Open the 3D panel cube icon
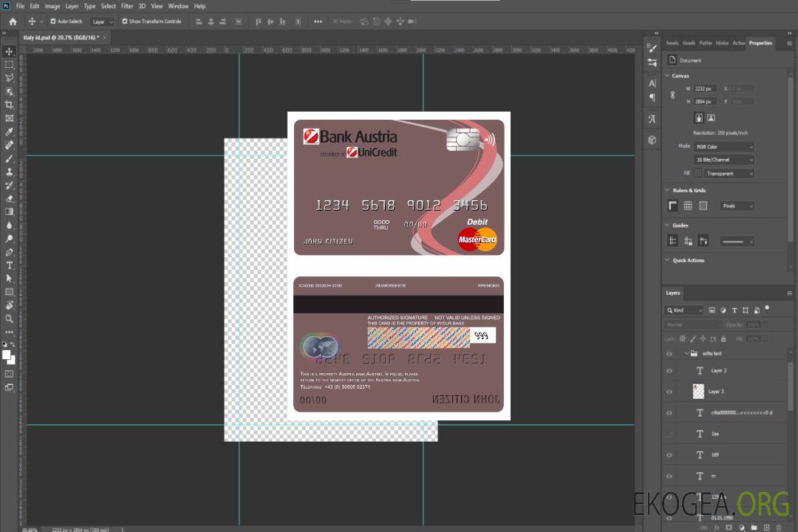The width and height of the screenshot is (798, 532). (652, 140)
